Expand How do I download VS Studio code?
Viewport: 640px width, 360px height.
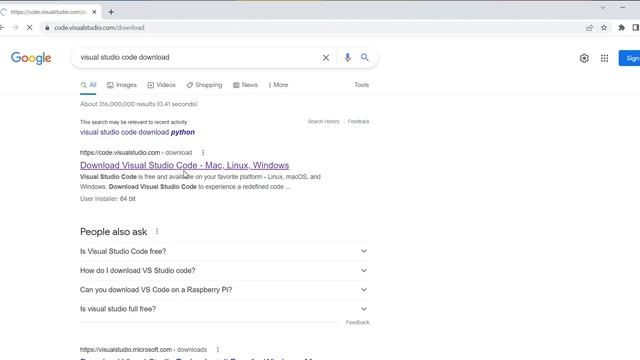[224, 271]
